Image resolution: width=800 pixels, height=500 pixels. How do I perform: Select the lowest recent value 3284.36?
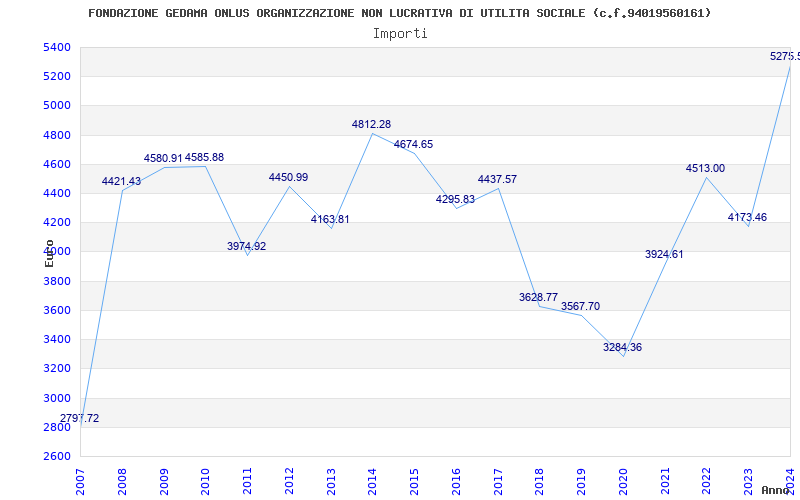[622, 347]
